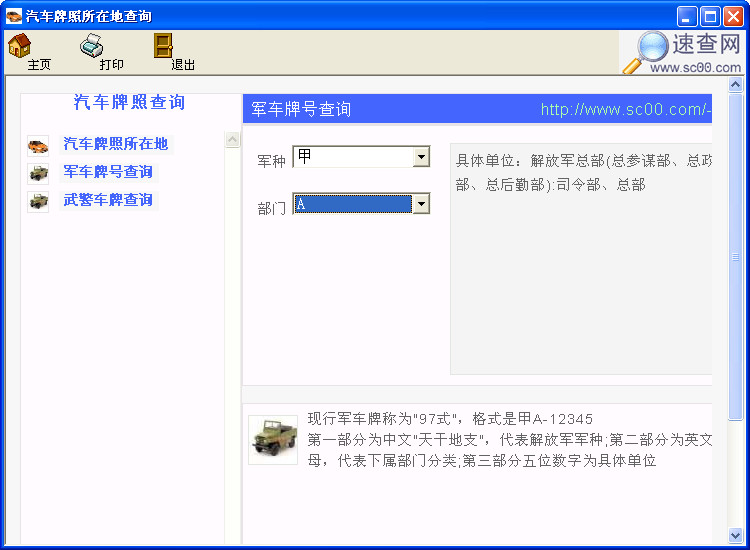Maximize the 汽车牌照所在地查询 window

[710, 17]
